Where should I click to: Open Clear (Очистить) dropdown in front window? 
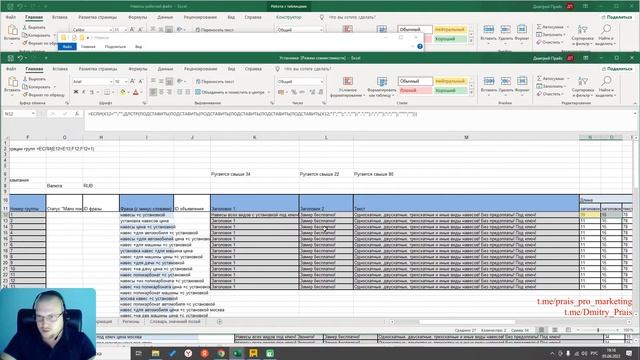click(x=550, y=94)
